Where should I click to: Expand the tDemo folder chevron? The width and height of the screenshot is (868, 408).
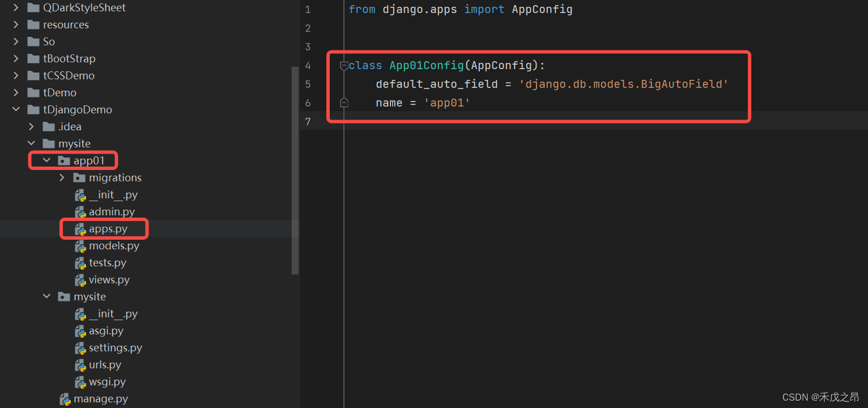click(x=16, y=93)
